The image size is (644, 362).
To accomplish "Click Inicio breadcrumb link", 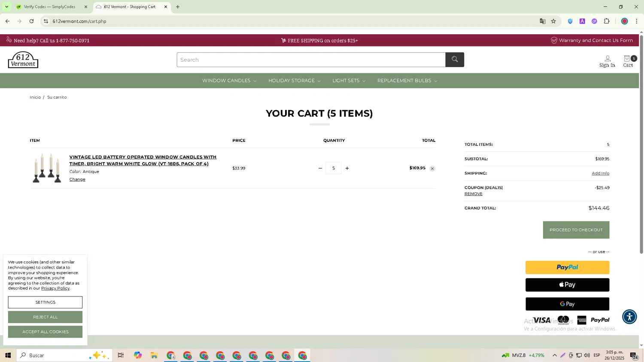I will (x=35, y=97).
